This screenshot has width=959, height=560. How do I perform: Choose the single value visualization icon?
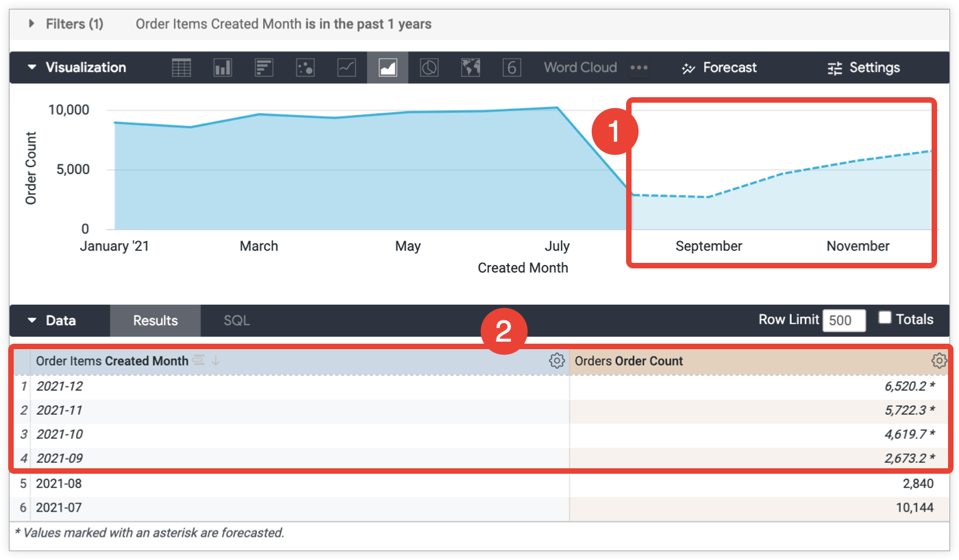[512, 68]
